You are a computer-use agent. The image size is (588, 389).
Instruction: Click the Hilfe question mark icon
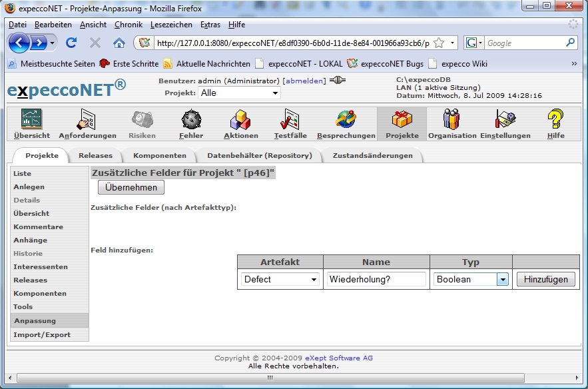pos(555,120)
